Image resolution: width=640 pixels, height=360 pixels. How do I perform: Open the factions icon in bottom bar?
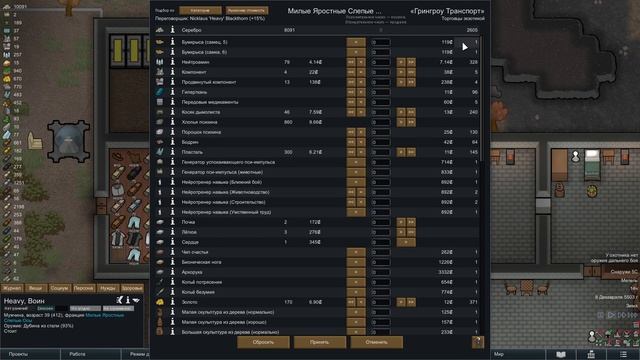coord(591,354)
